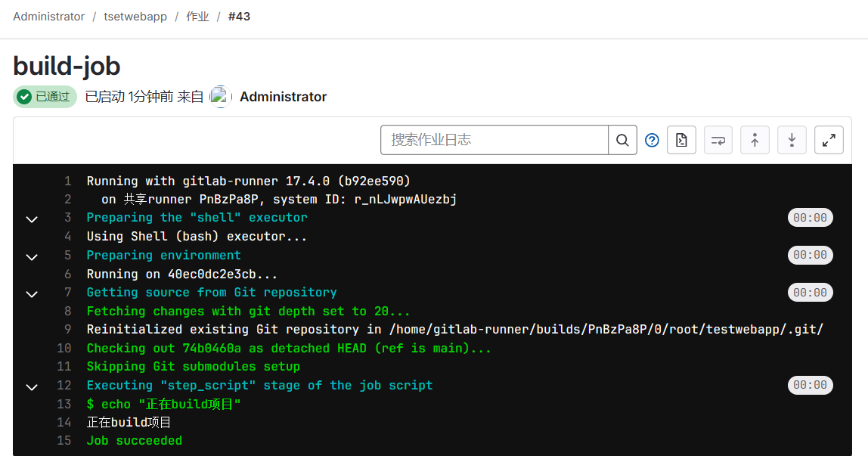
Task: Click the search magnifier button
Action: point(622,140)
